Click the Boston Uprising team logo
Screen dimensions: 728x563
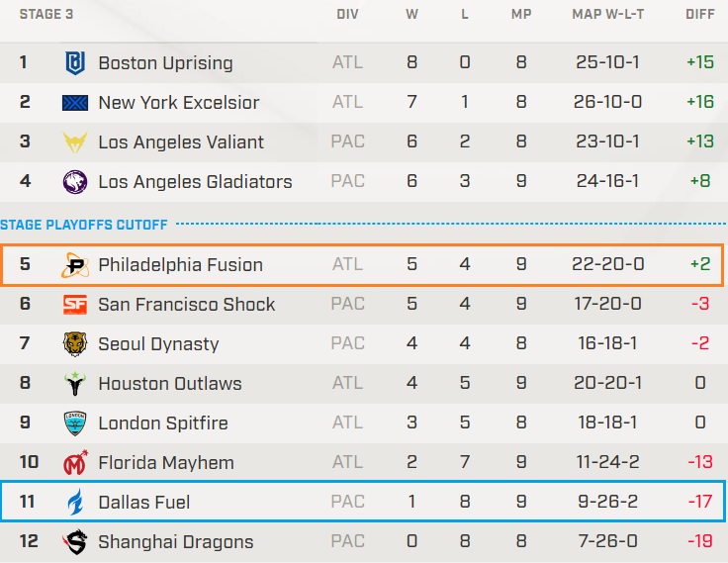(x=75, y=62)
